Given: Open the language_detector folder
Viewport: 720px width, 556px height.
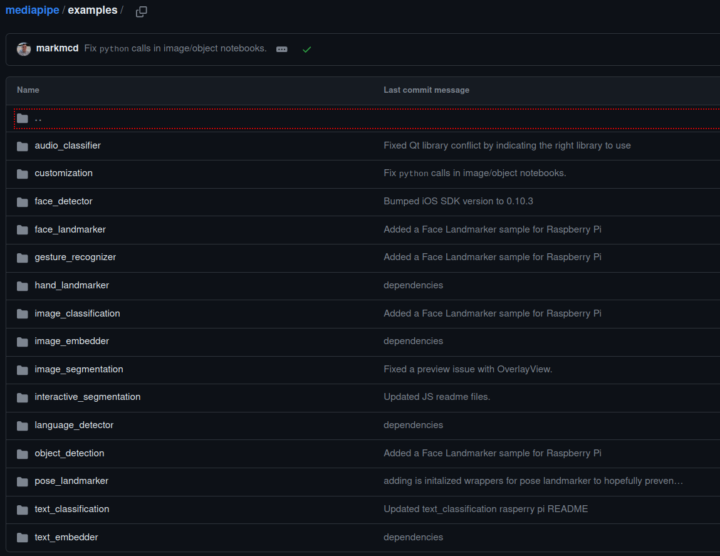Looking at the screenshot, I should [74, 425].
